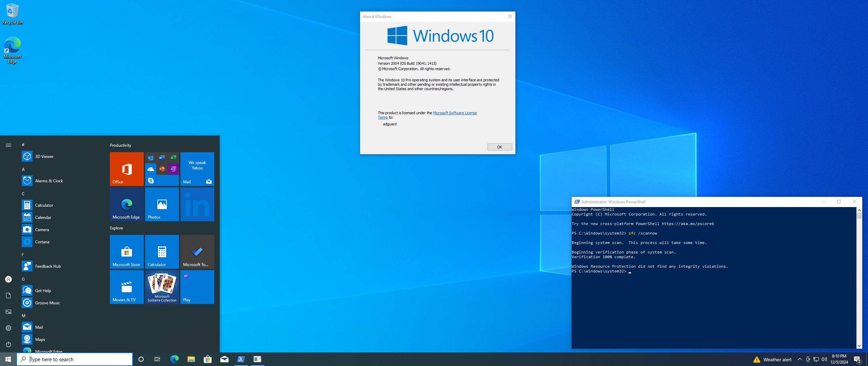The height and width of the screenshot is (366, 868).
Task: Open the Action Center notifications
Action: [x=858, y=359]
